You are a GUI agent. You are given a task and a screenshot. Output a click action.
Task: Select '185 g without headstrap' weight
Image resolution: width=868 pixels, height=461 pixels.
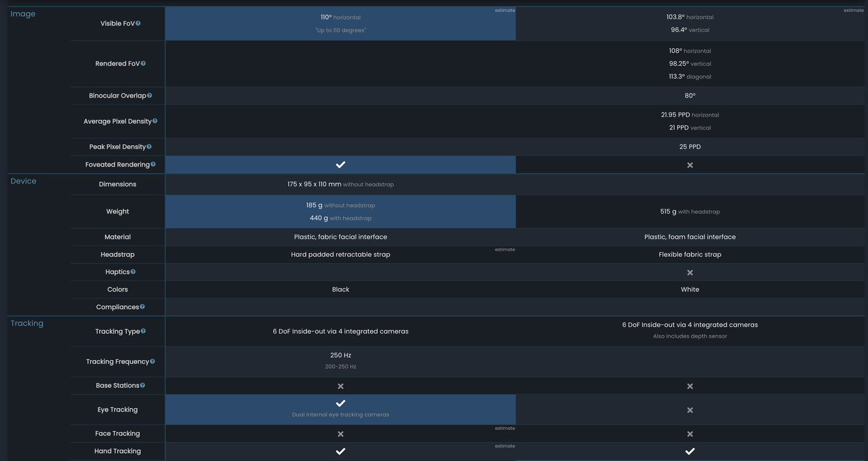click(340, 205)
